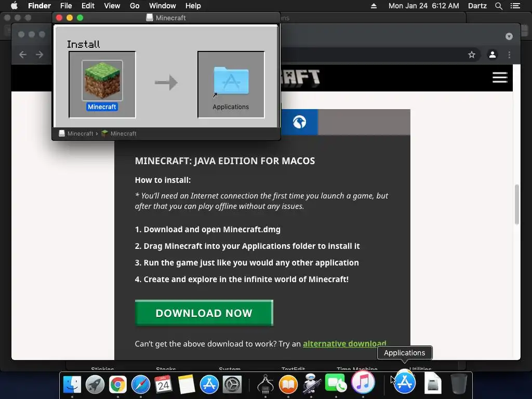
Task: Open the Digital Color Meter caliper Dock icon
Action: point(265,384)
